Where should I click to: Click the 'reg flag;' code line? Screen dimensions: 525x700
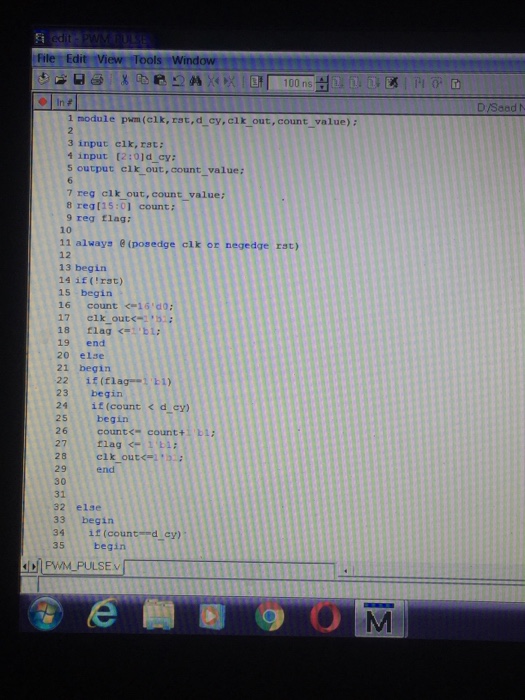[104, 218]
